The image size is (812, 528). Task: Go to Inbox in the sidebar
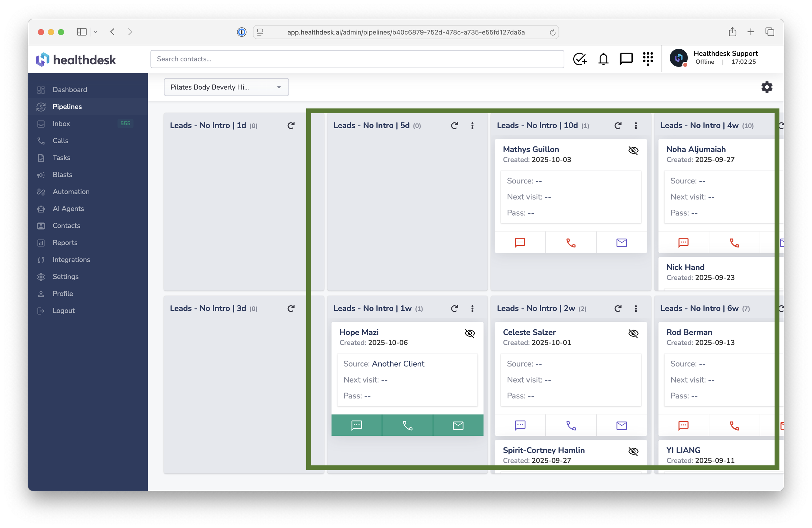click(61, 123)
